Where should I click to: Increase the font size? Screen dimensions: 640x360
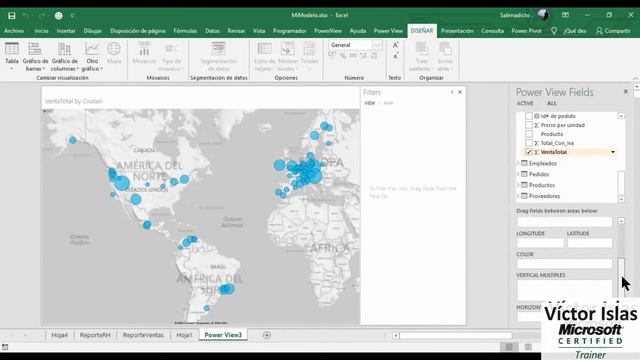(395, 45)
